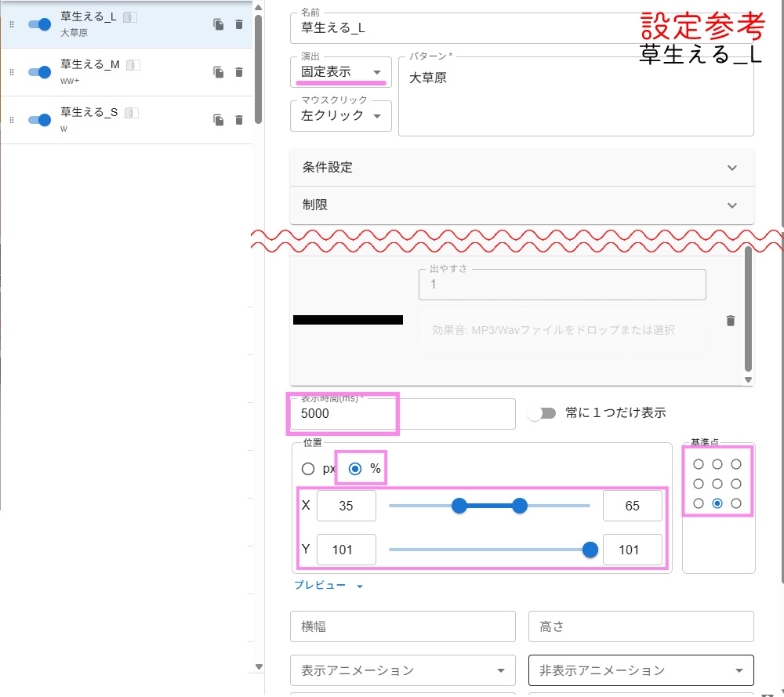Grab the drag handle of 草生える_S
The image size is (784, 697).
pyautogui.click(x=12, y=120)
